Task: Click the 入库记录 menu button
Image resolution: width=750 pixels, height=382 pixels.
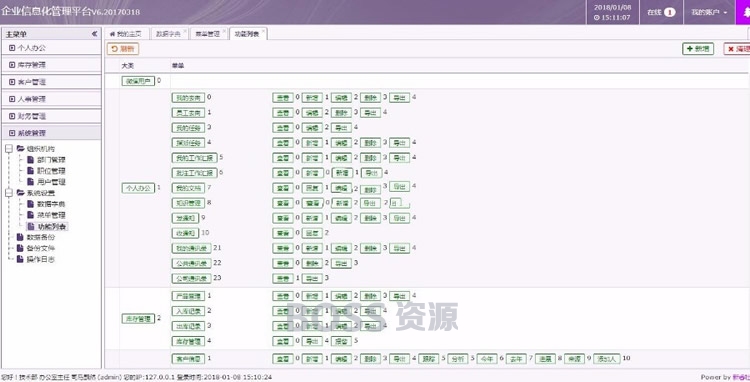Action: (188, 311)
